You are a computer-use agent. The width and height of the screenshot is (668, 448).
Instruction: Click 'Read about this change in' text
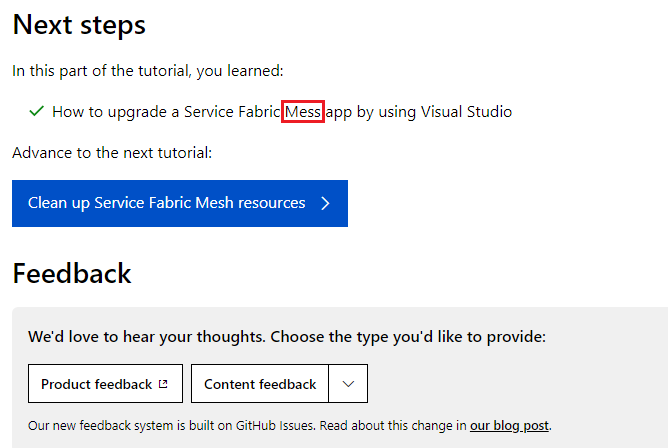393,425
